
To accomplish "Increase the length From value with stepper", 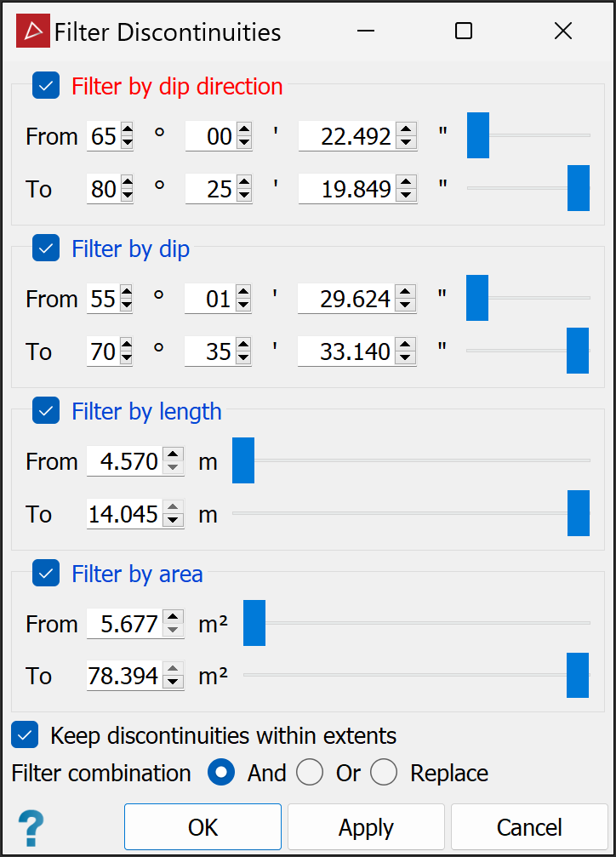I will [174, 455].
